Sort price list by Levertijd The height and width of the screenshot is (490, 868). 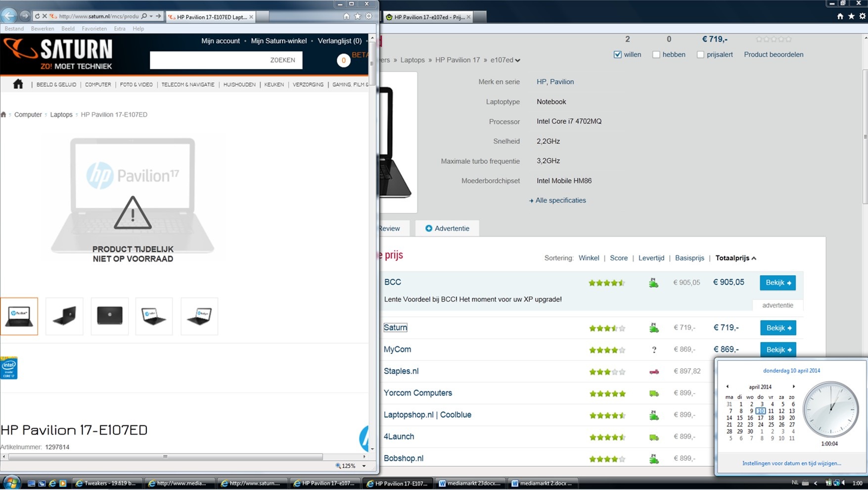click(651, 258)
